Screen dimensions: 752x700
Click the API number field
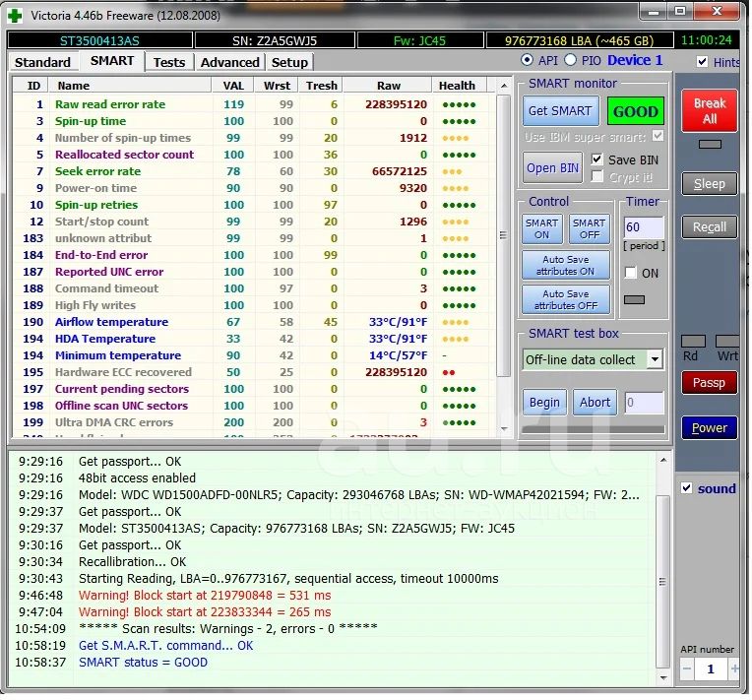pyautogui.click(x=711, y=668)
